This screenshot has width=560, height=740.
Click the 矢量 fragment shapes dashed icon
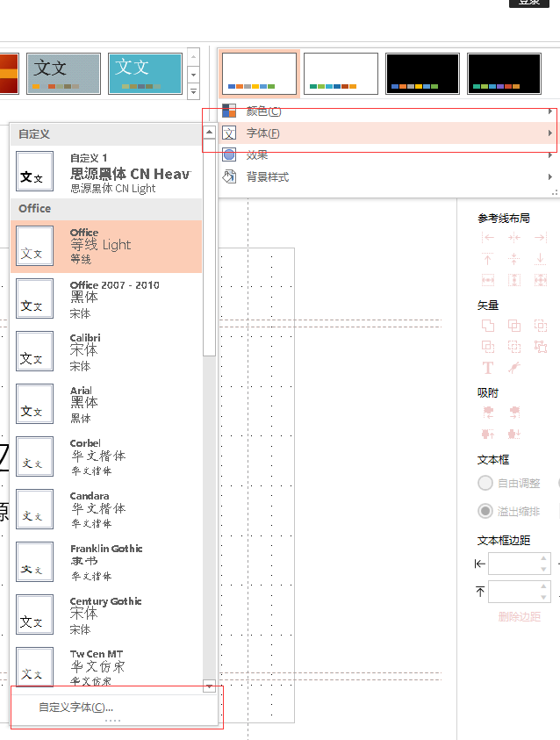(514, 347)
